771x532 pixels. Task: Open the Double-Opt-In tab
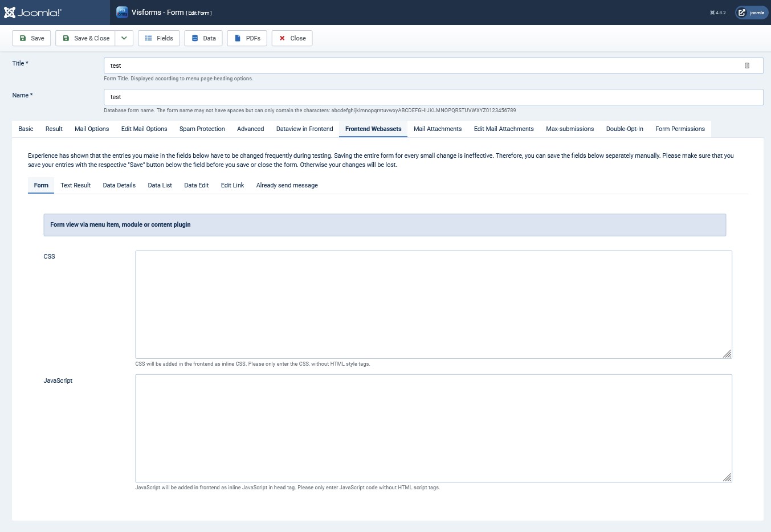[625, 129]
